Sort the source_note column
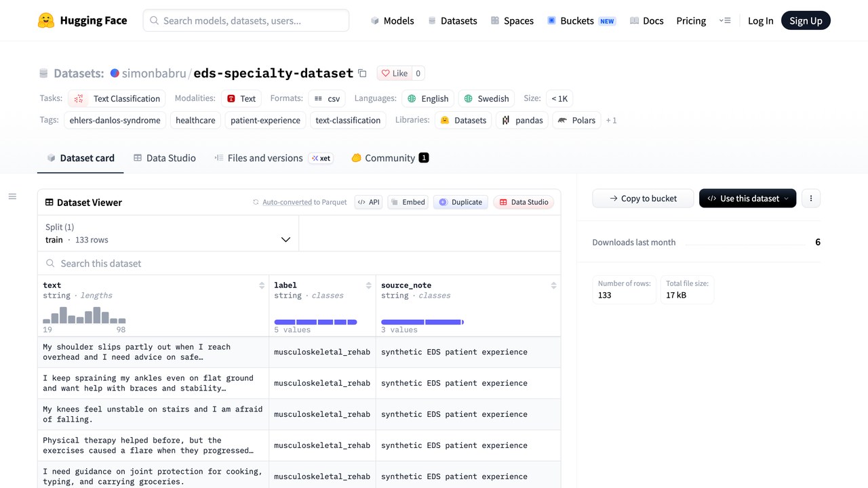This screenshot has height=488, width=868. 554,285
